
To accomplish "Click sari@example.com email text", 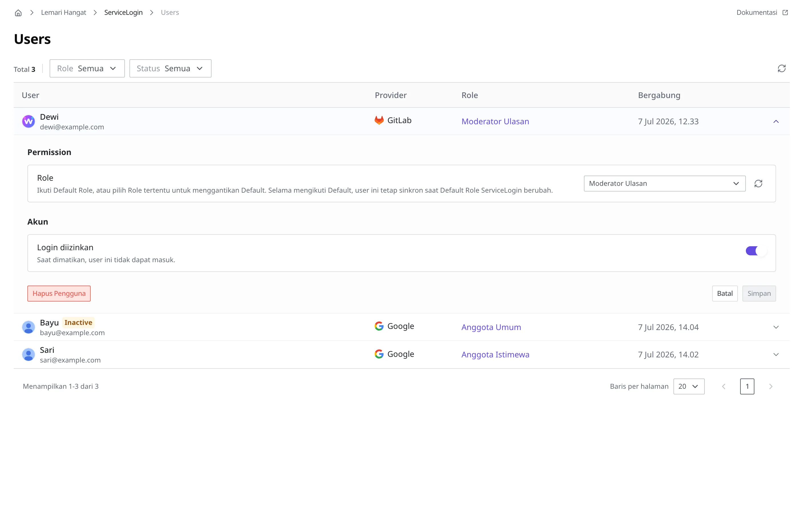I will [x=70, y=360].
